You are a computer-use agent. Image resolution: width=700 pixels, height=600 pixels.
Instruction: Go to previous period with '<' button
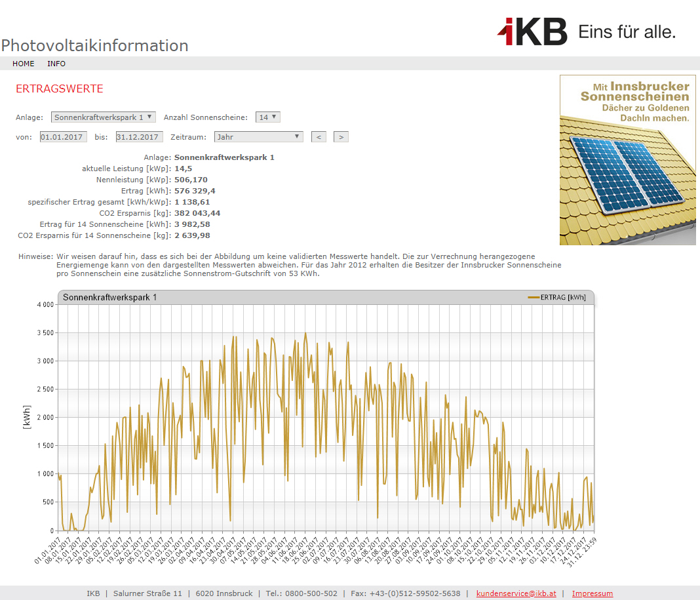click(x=319, y=136)
